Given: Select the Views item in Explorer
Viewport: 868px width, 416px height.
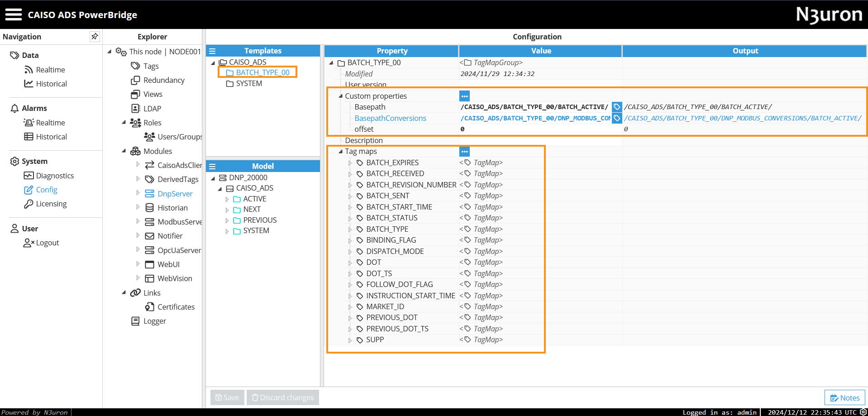Looking at the screenshot, I should [153, 94].
